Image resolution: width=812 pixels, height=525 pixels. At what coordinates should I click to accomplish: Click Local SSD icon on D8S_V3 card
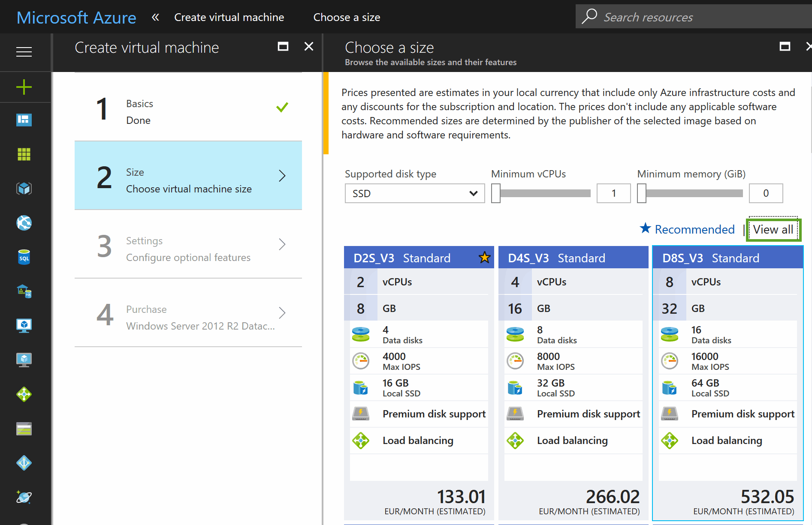(670, 387)
